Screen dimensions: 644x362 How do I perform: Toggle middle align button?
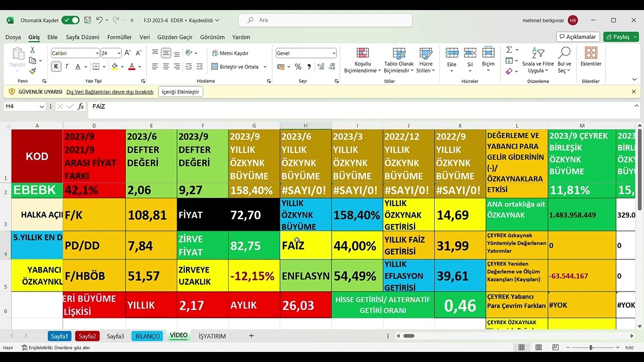coord(166,53)
